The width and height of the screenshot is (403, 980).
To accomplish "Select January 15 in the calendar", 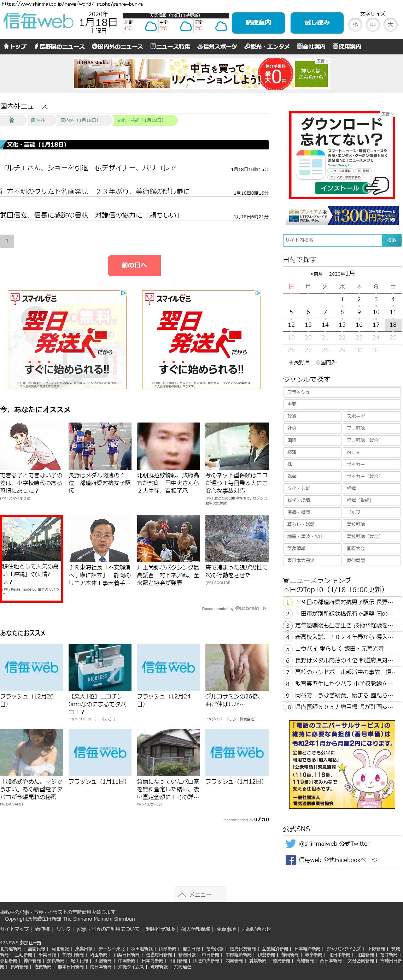I will pyautogui.click(x=342, y=325).
